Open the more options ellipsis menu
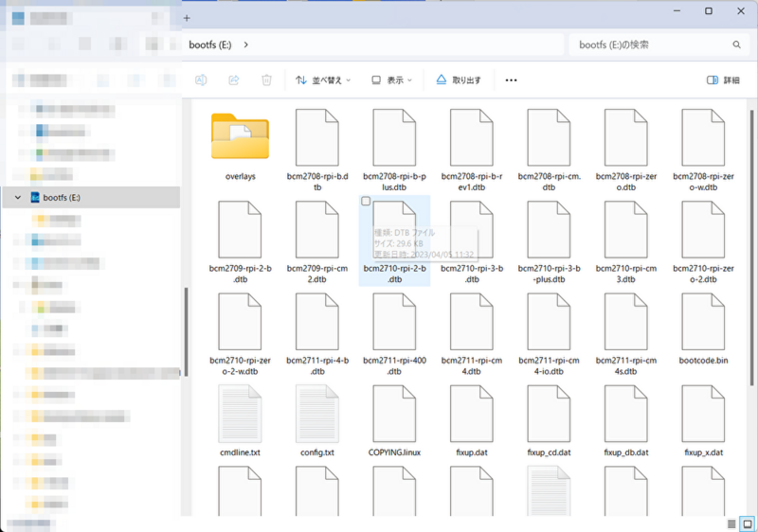The width and height of the screenshot is (758, 532). click(x=511, y=80)
